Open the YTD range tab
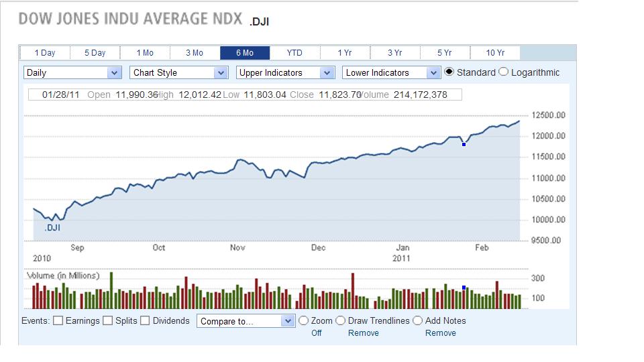The width and height of the screenshot is (644, 362). point(294,53)
